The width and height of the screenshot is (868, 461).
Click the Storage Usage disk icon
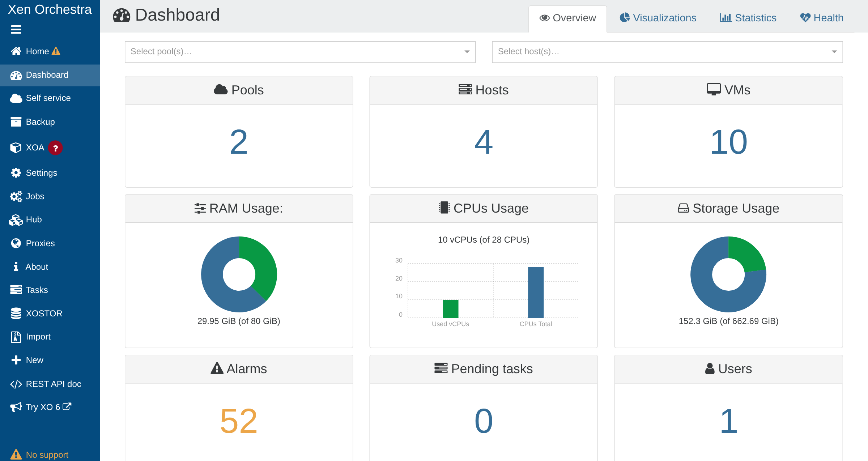pos(683,208)
